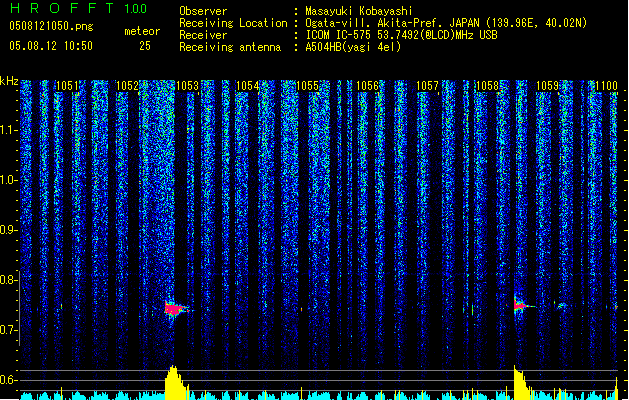Click the meteor label
Image resolution: width=629 pixels, height=400 pixels.
pyautogui.click(x=142, y=31)
